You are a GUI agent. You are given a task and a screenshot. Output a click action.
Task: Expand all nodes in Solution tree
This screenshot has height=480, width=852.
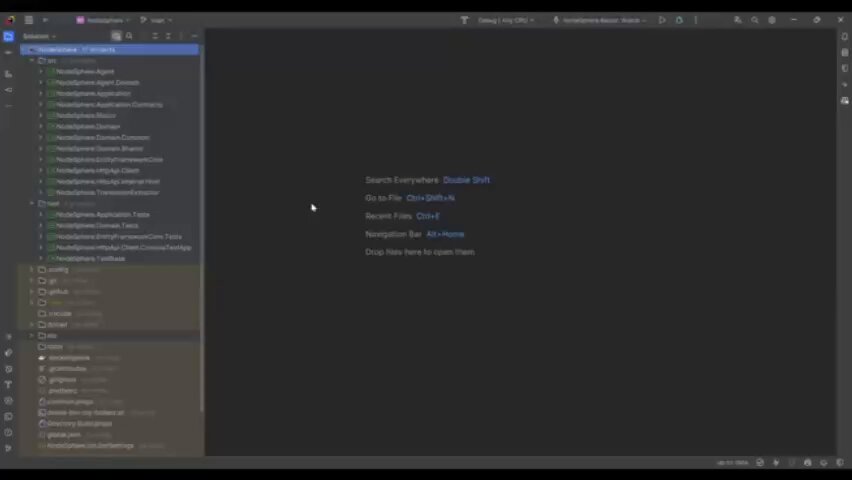[x=155, y=36]
